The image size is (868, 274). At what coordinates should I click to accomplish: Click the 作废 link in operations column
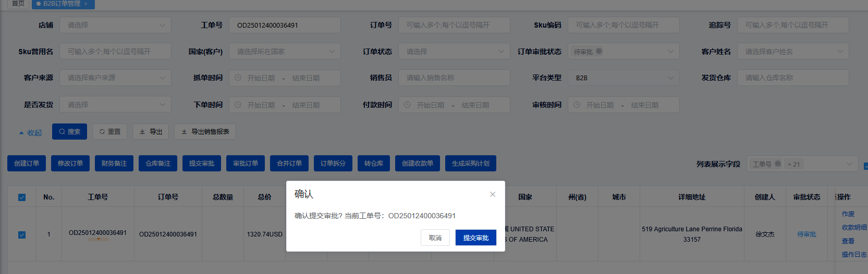(848, 214)
